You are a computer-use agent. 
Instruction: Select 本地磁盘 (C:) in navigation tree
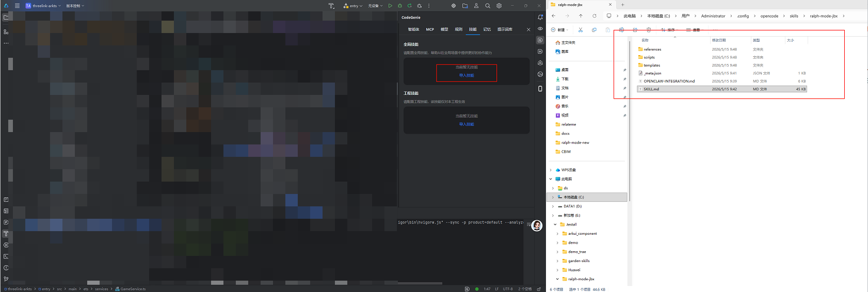coord(587,197)
